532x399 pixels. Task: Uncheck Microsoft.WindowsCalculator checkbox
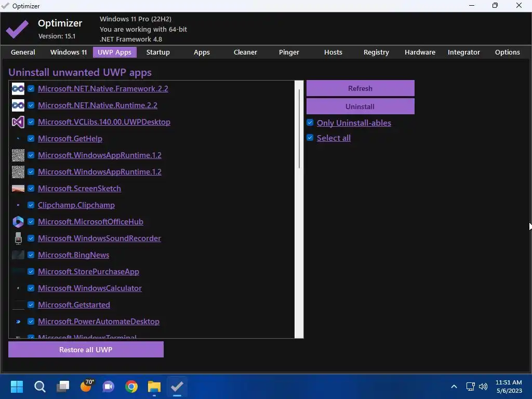click(31, 288)
